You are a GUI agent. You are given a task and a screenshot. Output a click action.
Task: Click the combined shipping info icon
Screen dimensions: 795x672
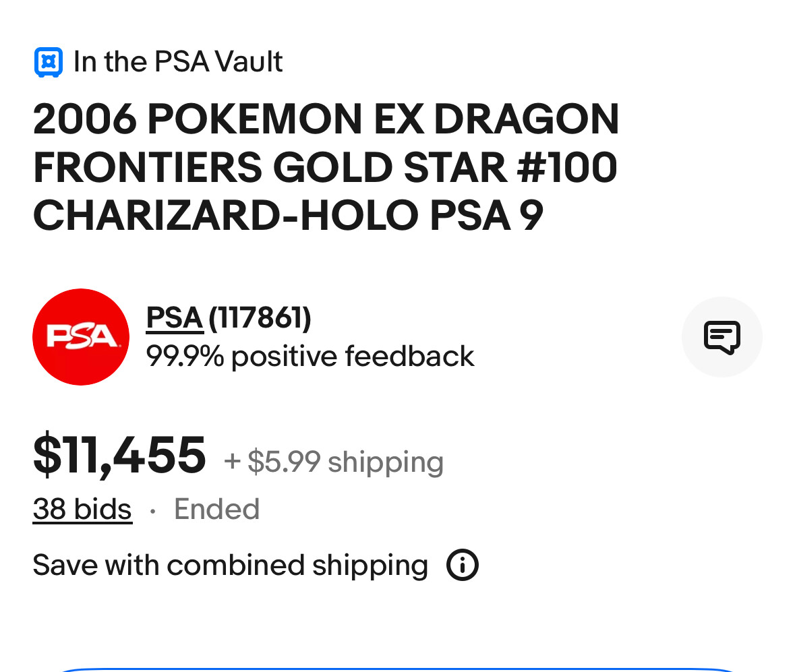[x=463, y=565]
